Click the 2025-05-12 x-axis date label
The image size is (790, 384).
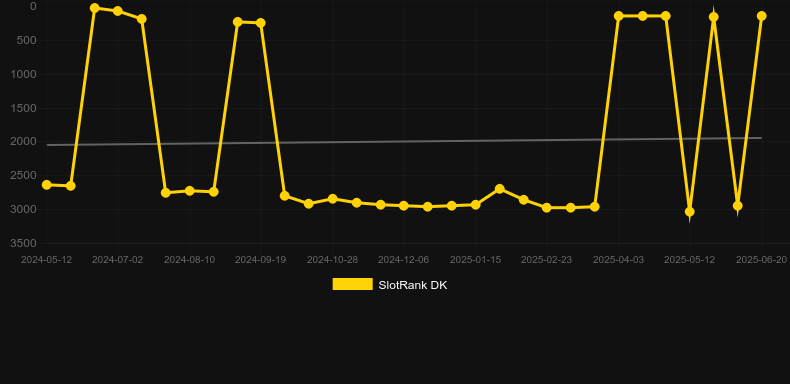point(689,260)
